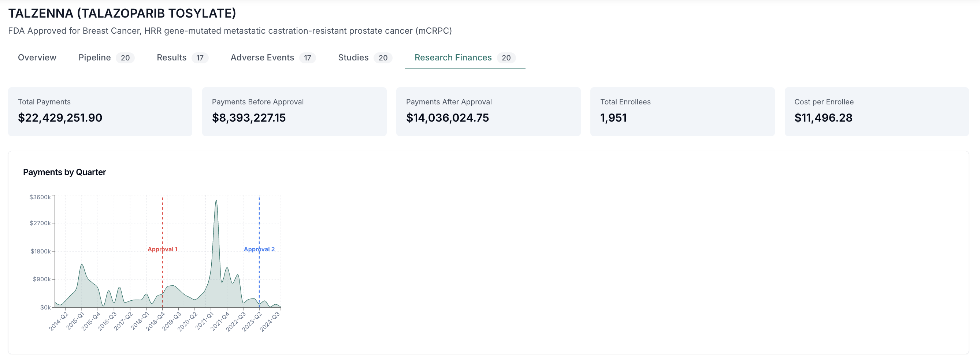Click the Studies count badge
980x356 pixels.
click(x=383, y=58)
